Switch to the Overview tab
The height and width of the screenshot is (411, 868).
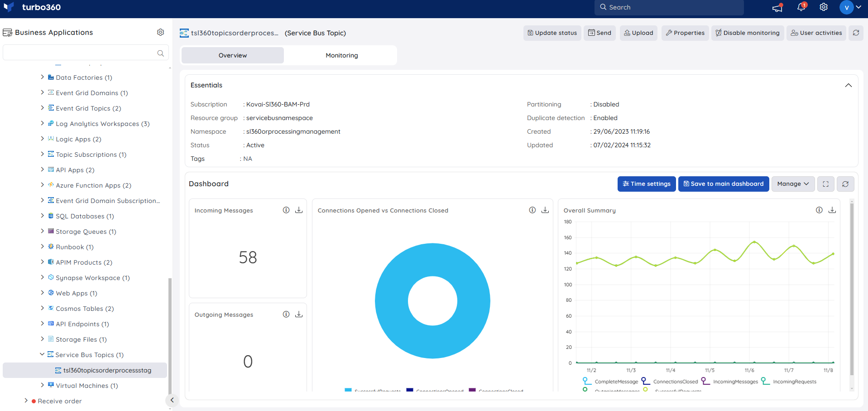click(x=233, y=55)
